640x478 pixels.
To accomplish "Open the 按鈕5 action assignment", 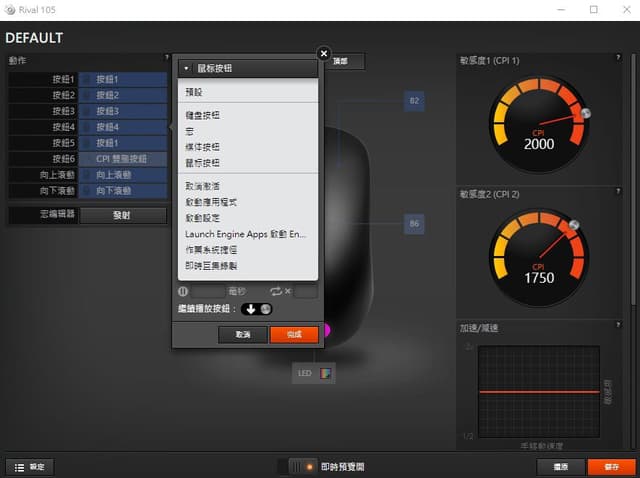I will click(x=123, y=143).
